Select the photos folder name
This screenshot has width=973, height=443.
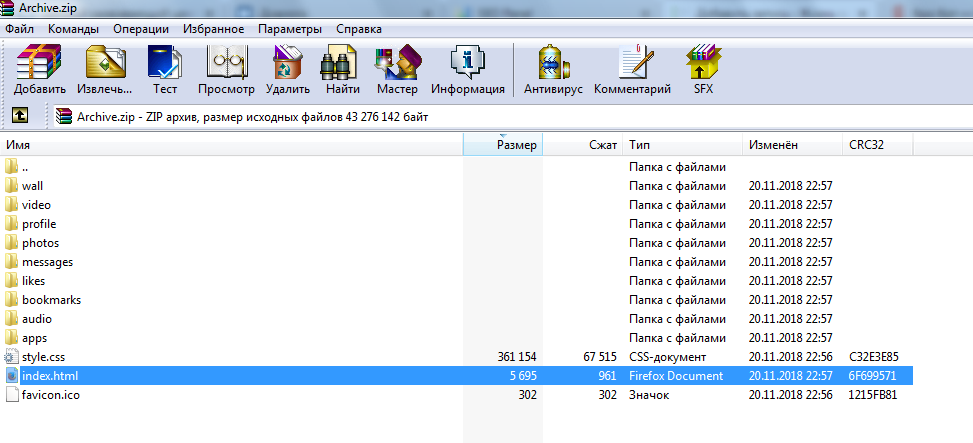tap(40, 243)
